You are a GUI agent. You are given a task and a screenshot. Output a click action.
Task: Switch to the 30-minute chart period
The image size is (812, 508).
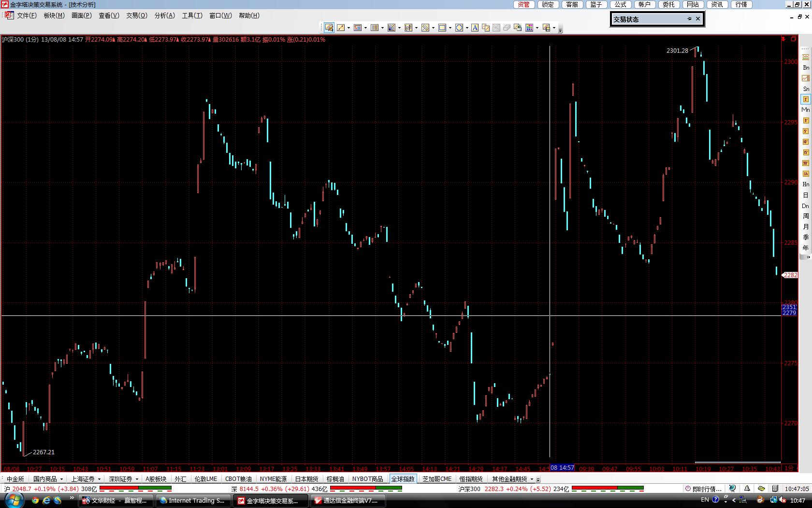[x=806, y=163]
